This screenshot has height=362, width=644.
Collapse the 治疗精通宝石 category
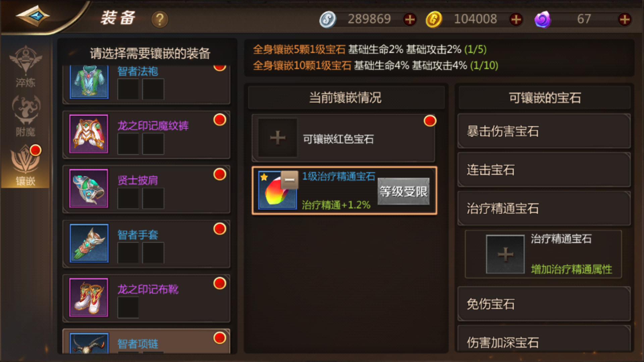[544, 208]
